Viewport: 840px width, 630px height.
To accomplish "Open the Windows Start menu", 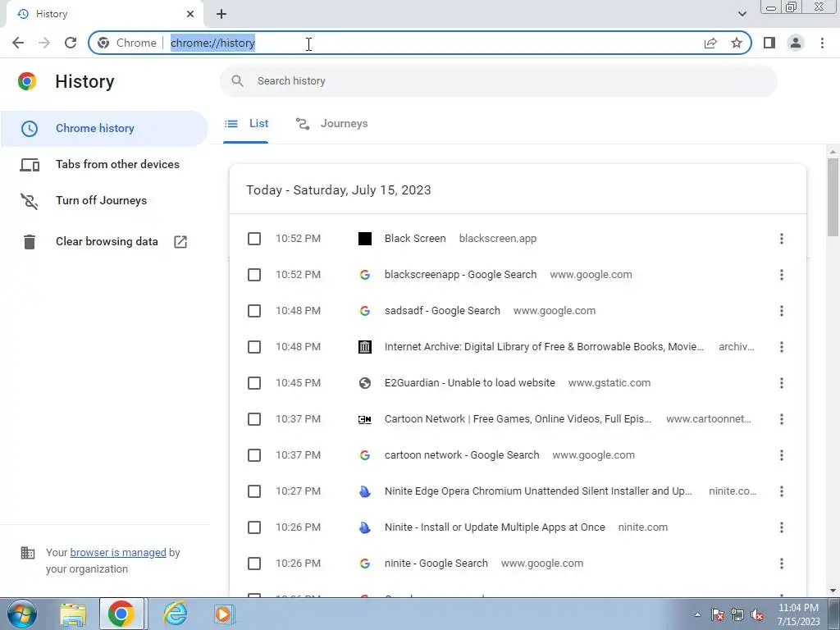I will point(21,614).
